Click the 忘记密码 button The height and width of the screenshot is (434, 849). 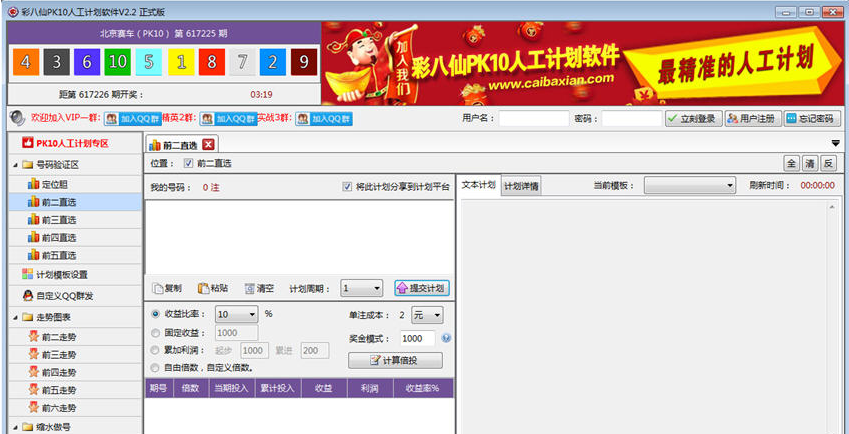812,119
